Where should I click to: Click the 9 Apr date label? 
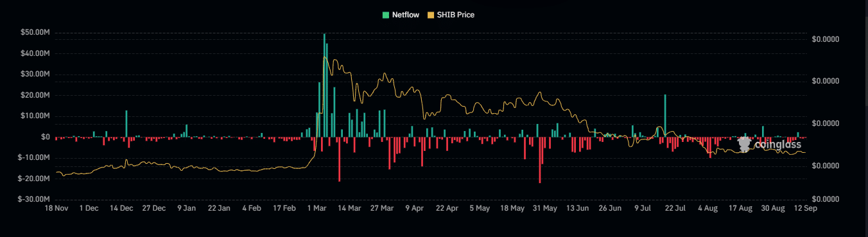click(415, 208)
